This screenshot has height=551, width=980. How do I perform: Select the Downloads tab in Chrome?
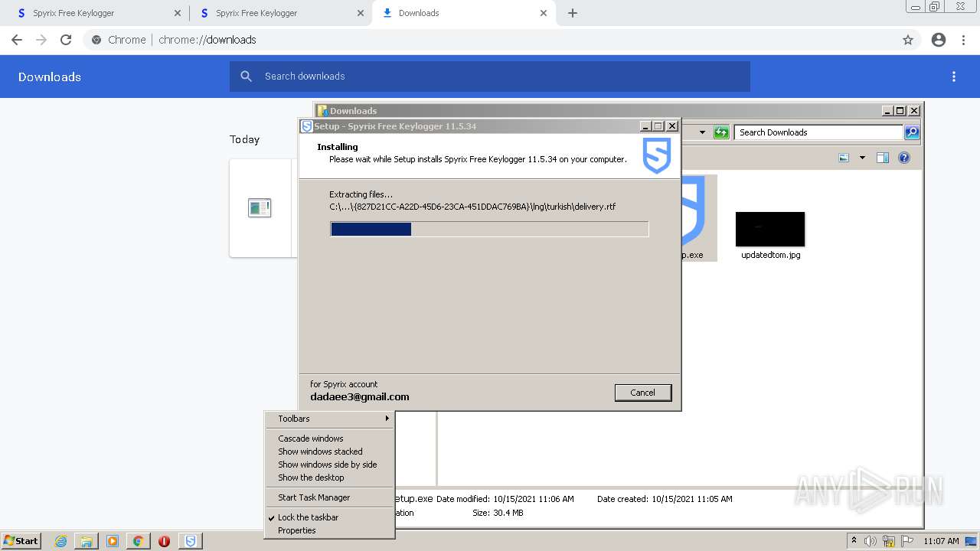click(464, 13)
